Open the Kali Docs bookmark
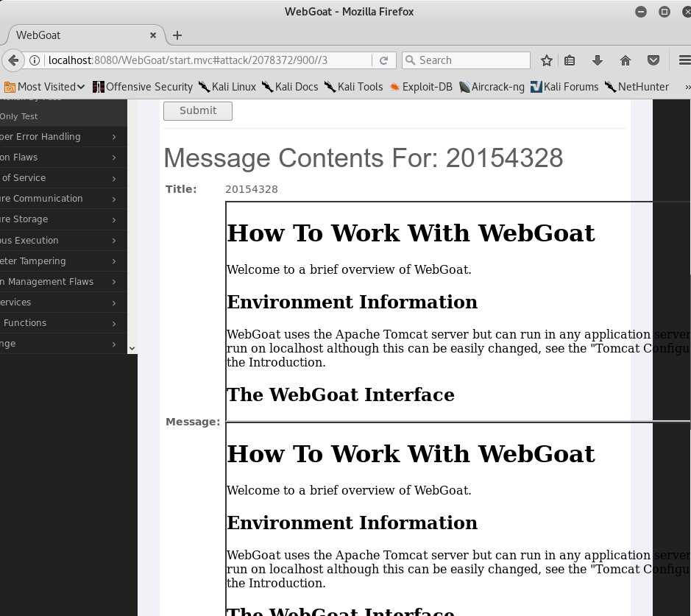Image resolution: width=691 pixels, height=616 pixels. click(289, 87)
